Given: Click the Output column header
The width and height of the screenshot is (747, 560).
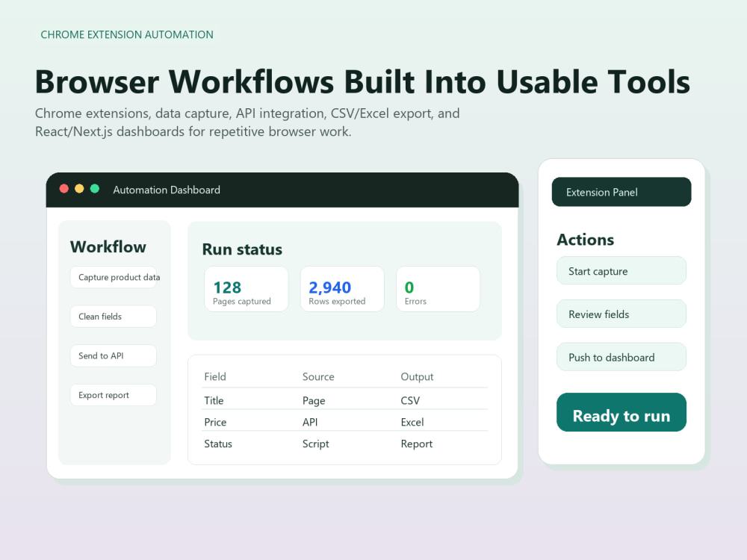Looking at the screenshot, I should 417,376.
